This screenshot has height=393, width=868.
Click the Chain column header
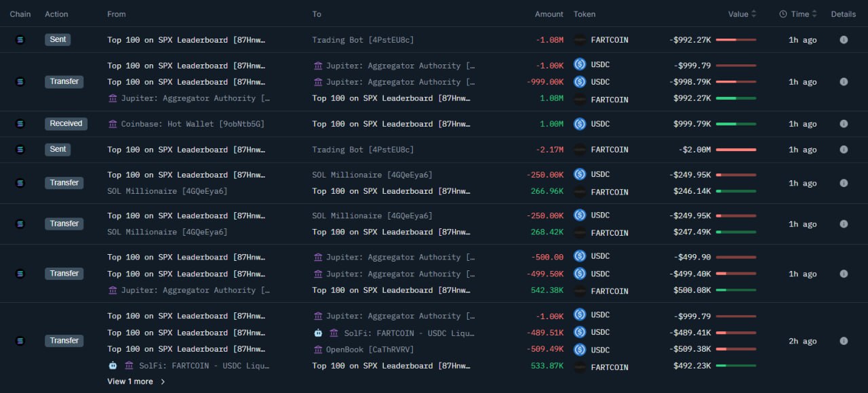(x=20, y=14)
